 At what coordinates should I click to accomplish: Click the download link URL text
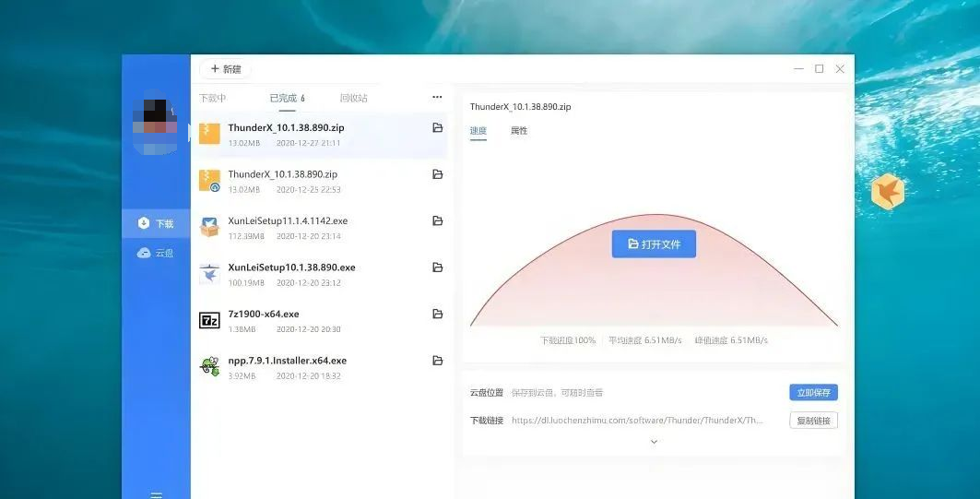pos(637,421)
